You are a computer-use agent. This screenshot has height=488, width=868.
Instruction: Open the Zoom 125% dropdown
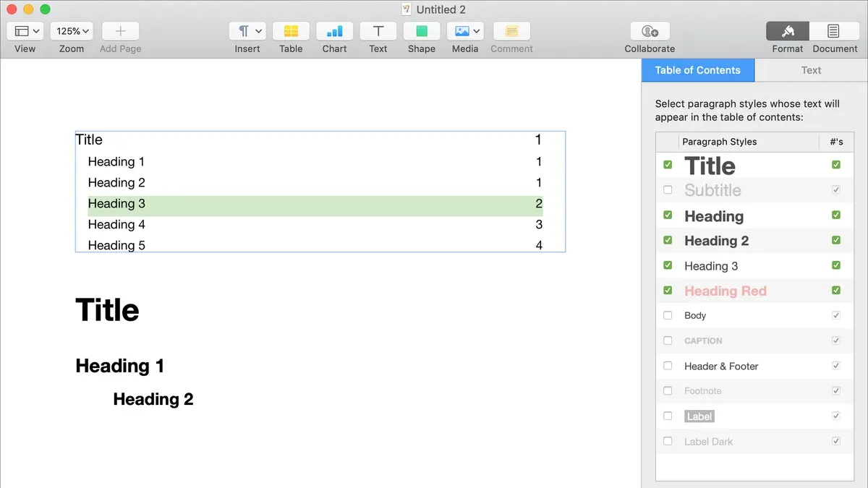coord(72,31)
